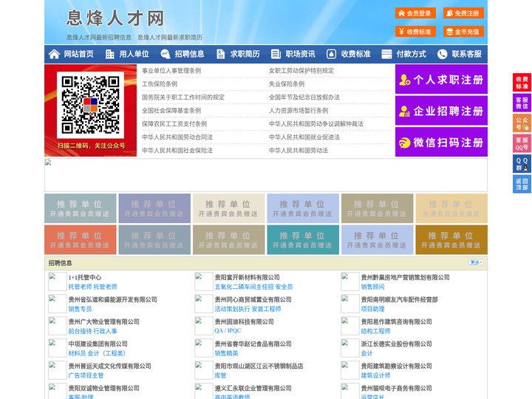Screen dimensions: 532x399
Task: Click the logo thumbnail beside 贵州广大物业管理有限公司
Action: click(x=57, y=326)
